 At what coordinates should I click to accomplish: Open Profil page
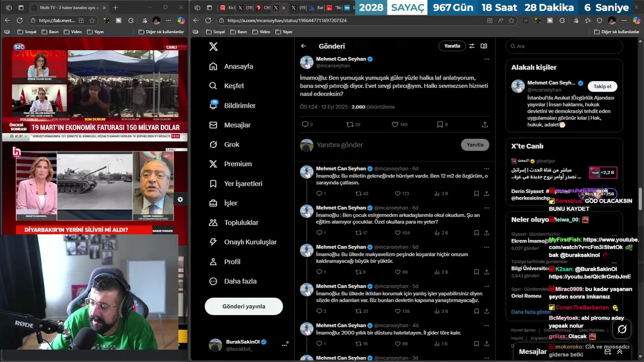(x=225, y=262)
